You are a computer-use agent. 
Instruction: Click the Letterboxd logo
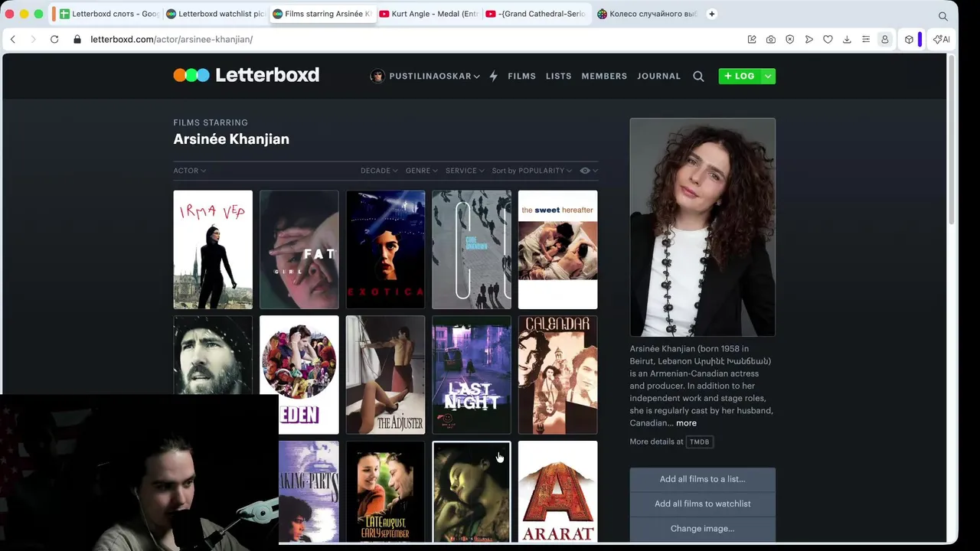tap(246, 75)
